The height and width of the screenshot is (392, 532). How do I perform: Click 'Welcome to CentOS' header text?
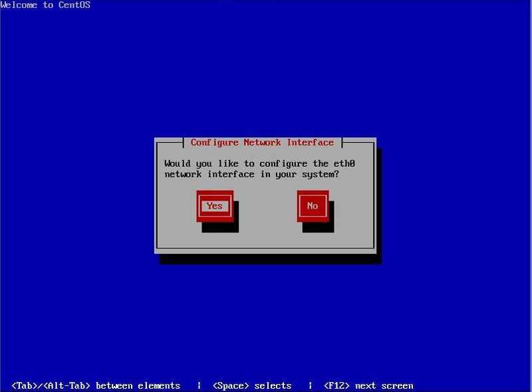(45, 5)
